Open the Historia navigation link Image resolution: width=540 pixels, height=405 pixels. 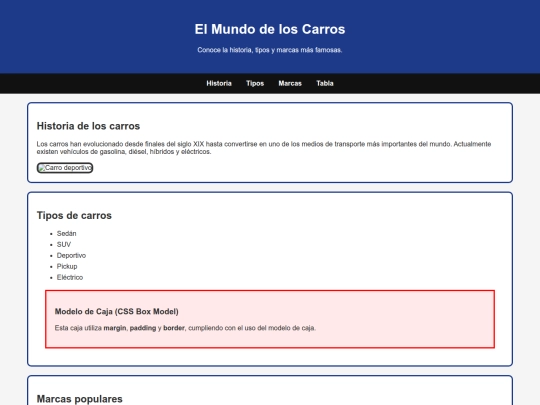pyautogui.click(x=219, y=83)
